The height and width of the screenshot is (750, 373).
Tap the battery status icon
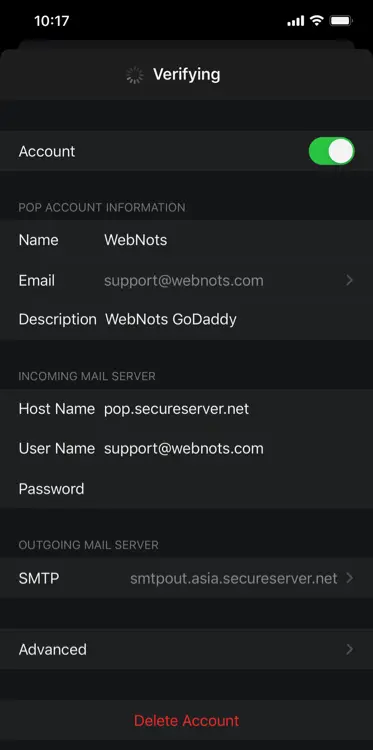341,21
